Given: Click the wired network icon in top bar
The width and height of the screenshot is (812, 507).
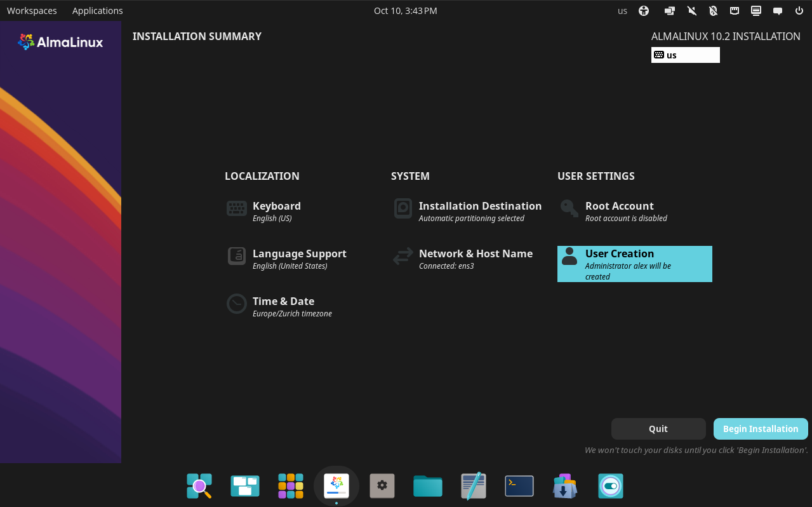Looking at the screenshot, I should pyautogui.click(x=735, y=11).
